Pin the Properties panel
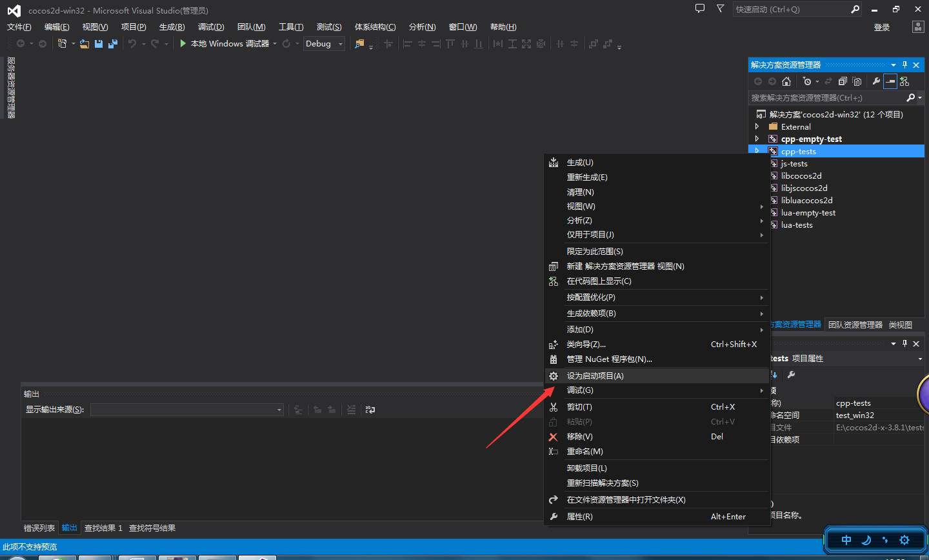Screen dimensions: 929x560 pyautogui.click(x=904, y=344)
